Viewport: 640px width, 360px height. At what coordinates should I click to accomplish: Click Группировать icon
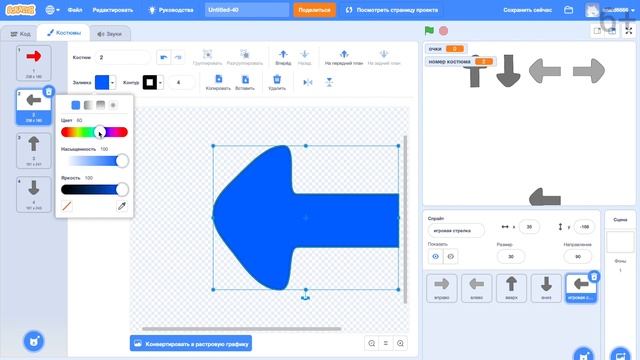pos(207,57)
